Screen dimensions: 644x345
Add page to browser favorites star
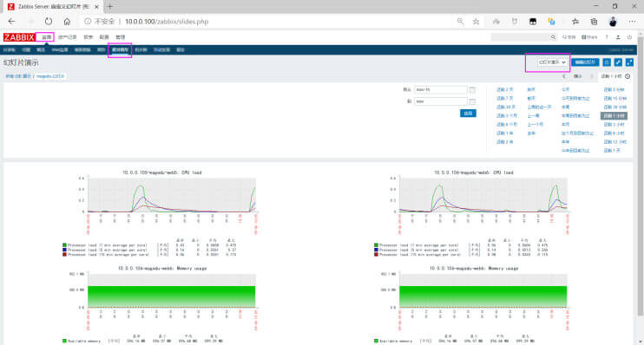click(x=476, y=22)
